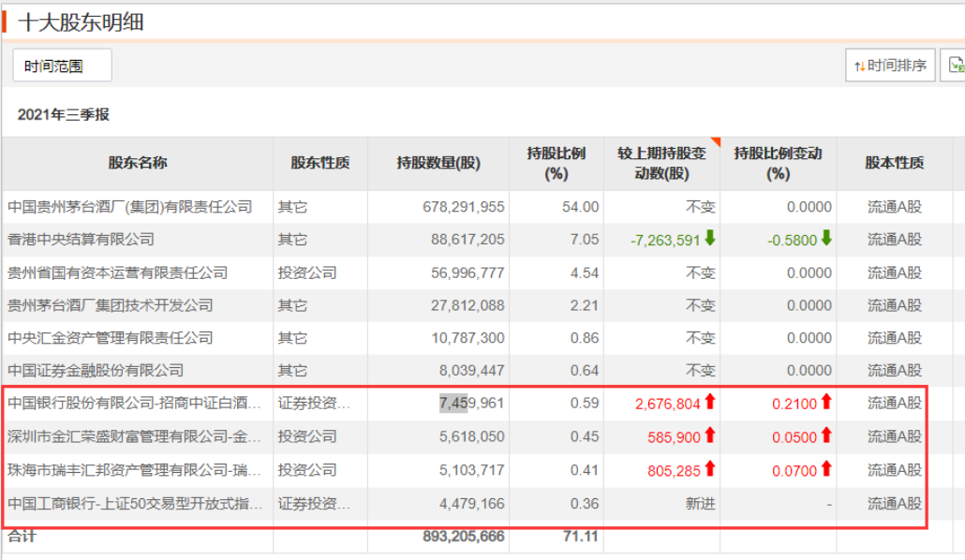The width and height of the screenshot is (965, 560).
Task: Click red up arrow beside 0.0700
Action: pyautogui.click(x=826, y=469)
